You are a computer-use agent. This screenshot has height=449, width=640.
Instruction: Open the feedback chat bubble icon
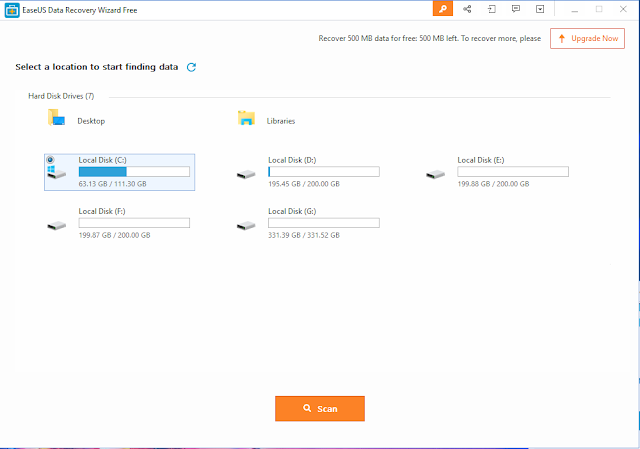(516, 9)
